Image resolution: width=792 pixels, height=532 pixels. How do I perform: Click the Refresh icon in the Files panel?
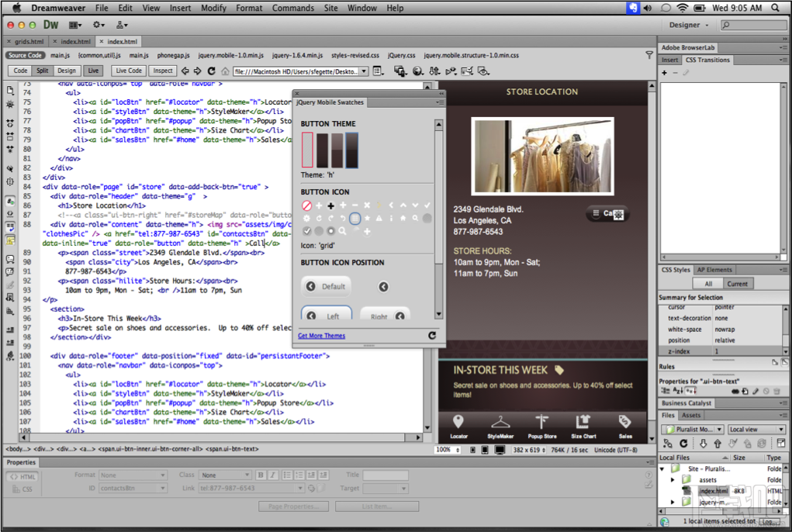point(683,444)
